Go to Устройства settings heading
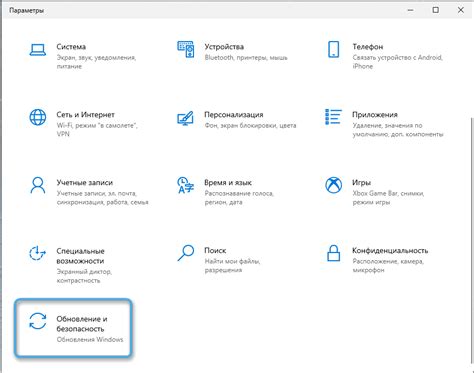 pyautogui.click(x=224, y=47)
